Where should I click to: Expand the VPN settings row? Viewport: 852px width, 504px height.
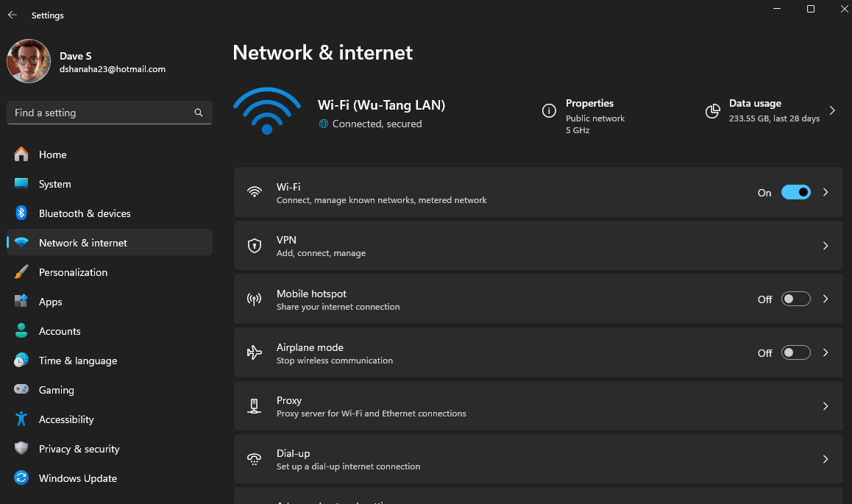coord(825,246)
